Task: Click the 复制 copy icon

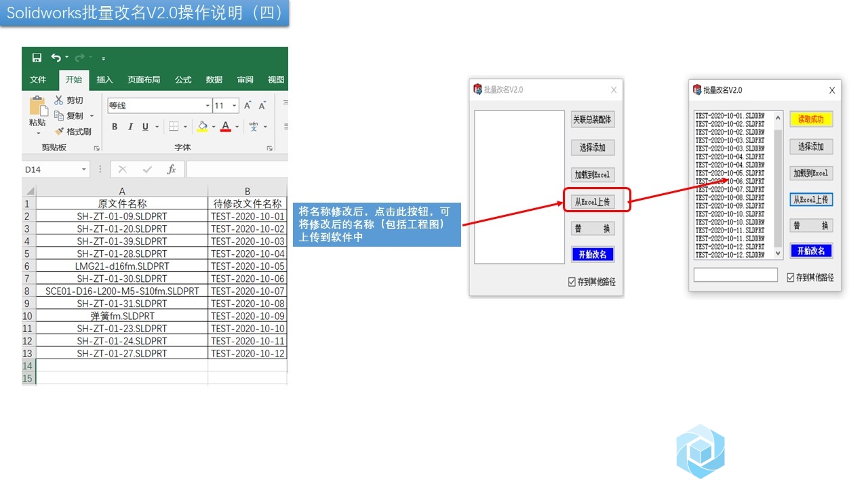Action: point(59,116)
